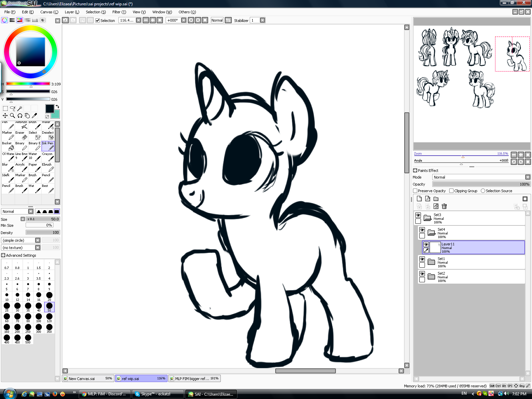Select the rotate view tool

coord(20,115)
